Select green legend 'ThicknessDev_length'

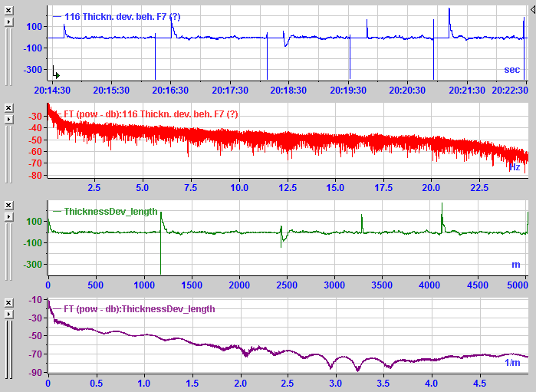coord(110,212)
